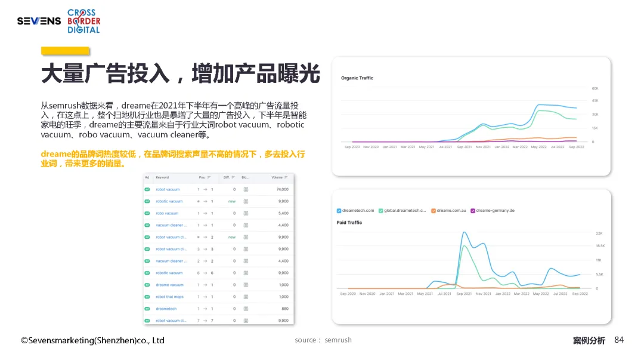Open the dreame vacuum keyword link

[x=169, y=285]
